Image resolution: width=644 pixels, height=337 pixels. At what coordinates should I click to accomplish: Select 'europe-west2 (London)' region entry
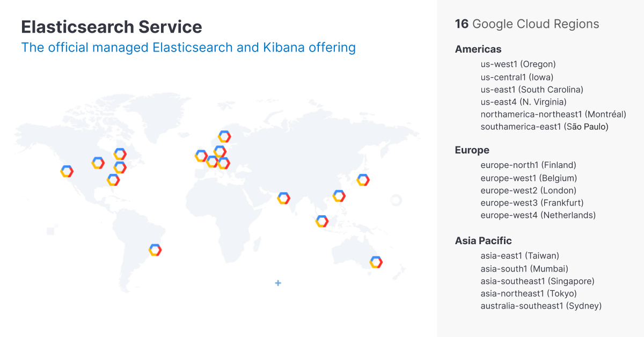(x=529, y=191)
